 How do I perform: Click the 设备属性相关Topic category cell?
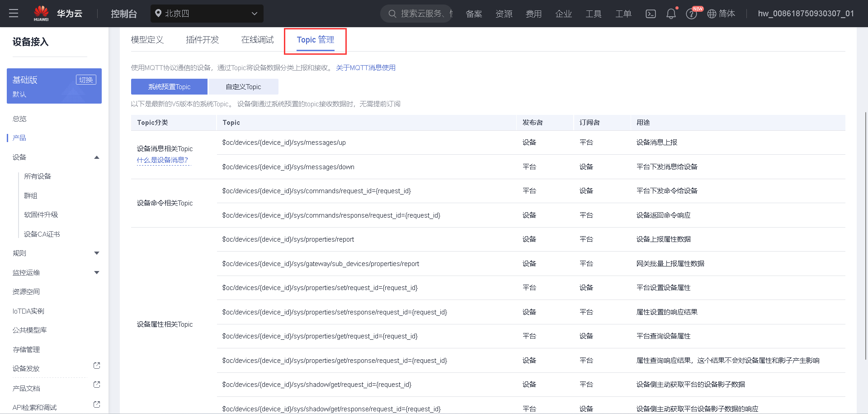click(x=165, y=324)
